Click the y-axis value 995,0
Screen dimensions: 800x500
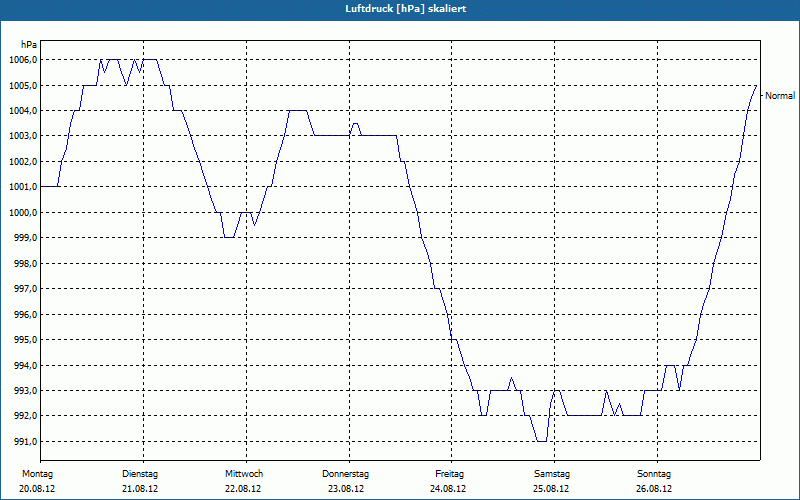(x=25, y=340)
